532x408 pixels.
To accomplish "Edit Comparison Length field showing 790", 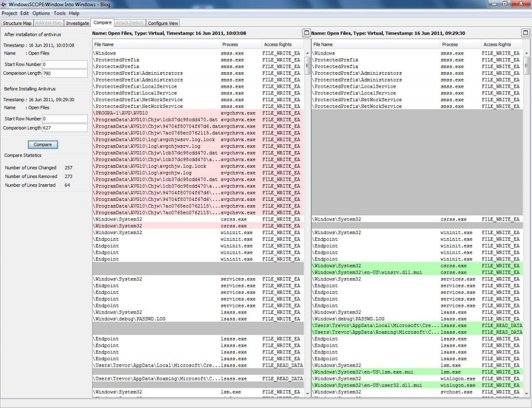I will [x=65, y=73].
